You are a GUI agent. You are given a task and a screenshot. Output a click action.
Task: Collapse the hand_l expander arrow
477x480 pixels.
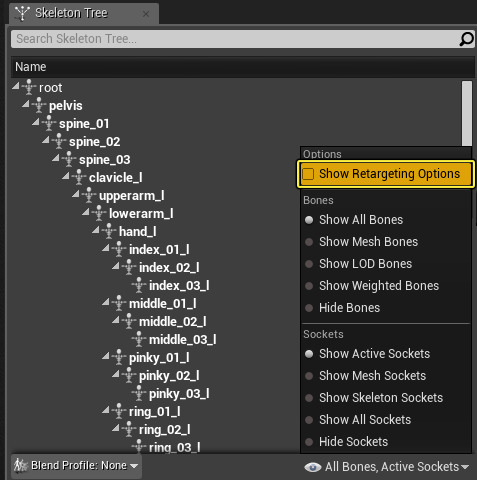[x=96, y=230]
